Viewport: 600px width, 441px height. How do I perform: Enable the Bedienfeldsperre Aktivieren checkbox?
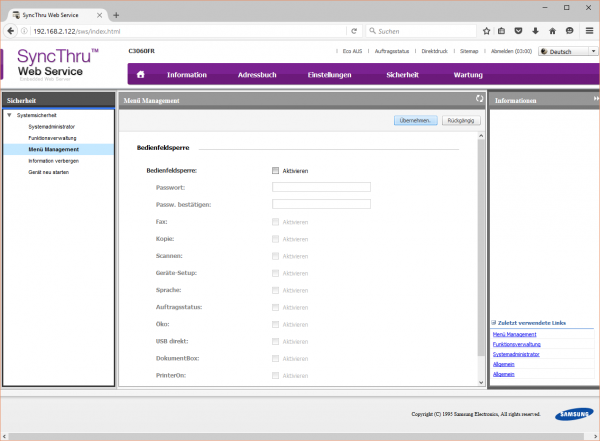point(275,171)
